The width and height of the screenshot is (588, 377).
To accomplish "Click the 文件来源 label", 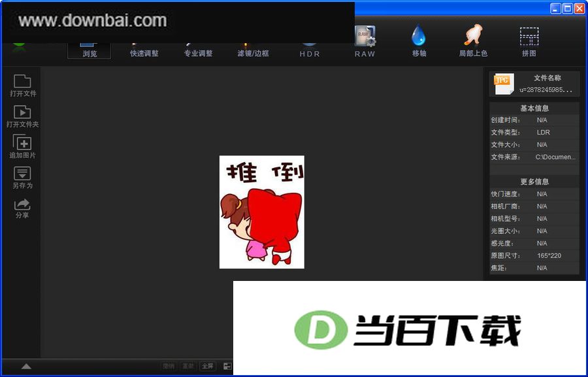I will coord(506,157).
